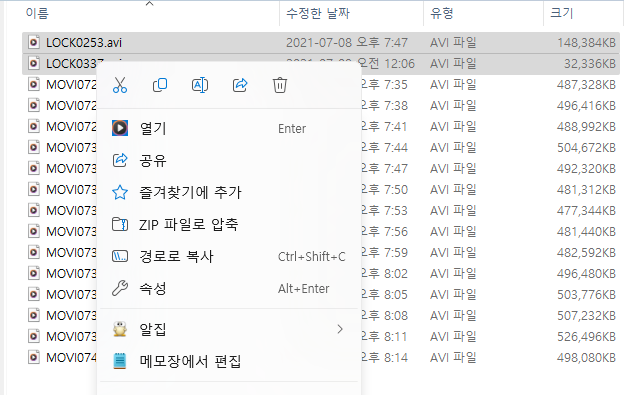
Task: Click size cell 498,080KB
Action: (587, 358)
